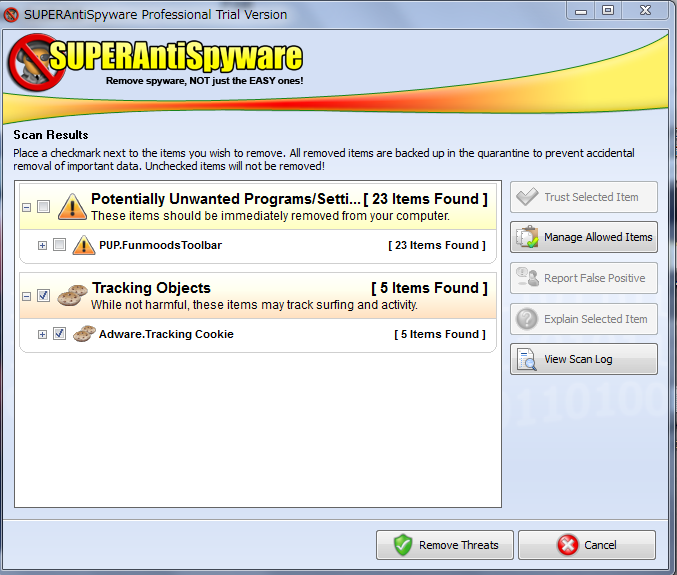Uncheck the Tracking Objects category checkbox
677x575 pixels.
click(x=43, y=296)
